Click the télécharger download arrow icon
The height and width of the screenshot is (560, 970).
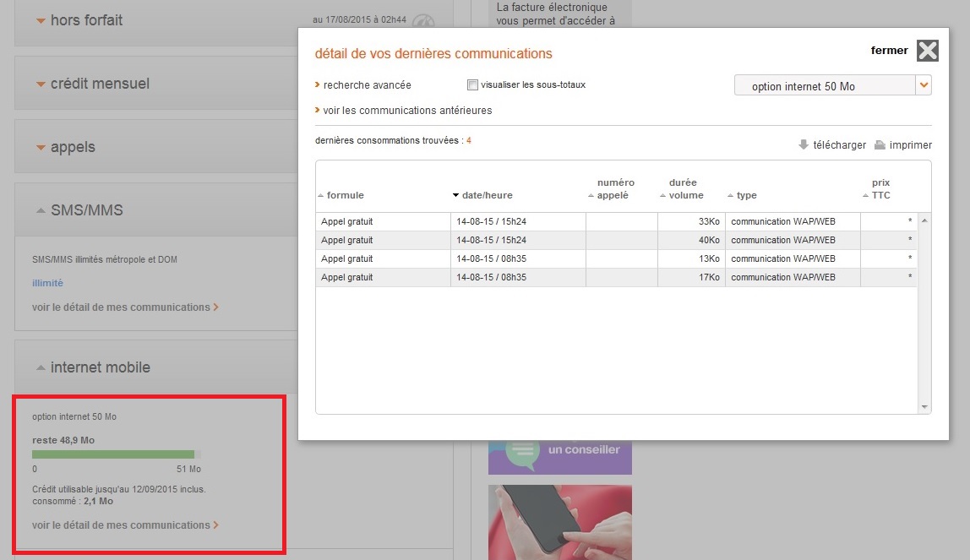point(804,144)
